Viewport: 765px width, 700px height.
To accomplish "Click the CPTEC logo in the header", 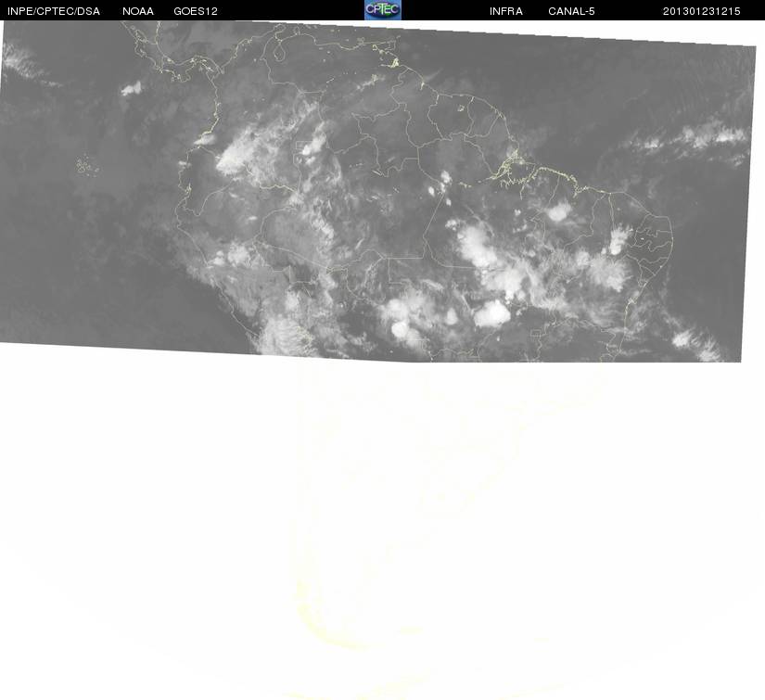I will [x=382, y=10].
